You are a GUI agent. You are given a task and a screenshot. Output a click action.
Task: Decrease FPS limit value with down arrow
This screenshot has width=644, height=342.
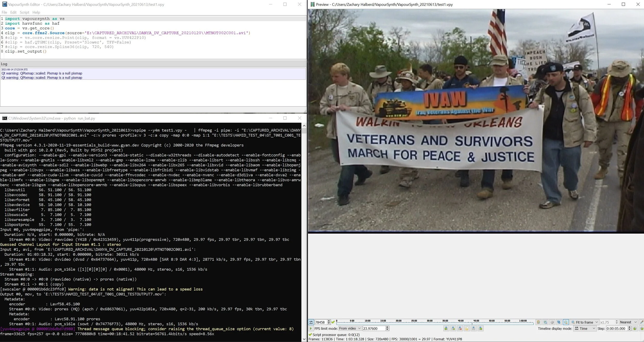(x=387, y=330)
